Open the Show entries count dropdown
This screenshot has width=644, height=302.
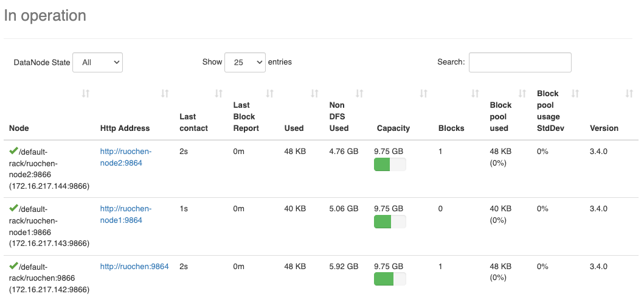click(245, 62)
